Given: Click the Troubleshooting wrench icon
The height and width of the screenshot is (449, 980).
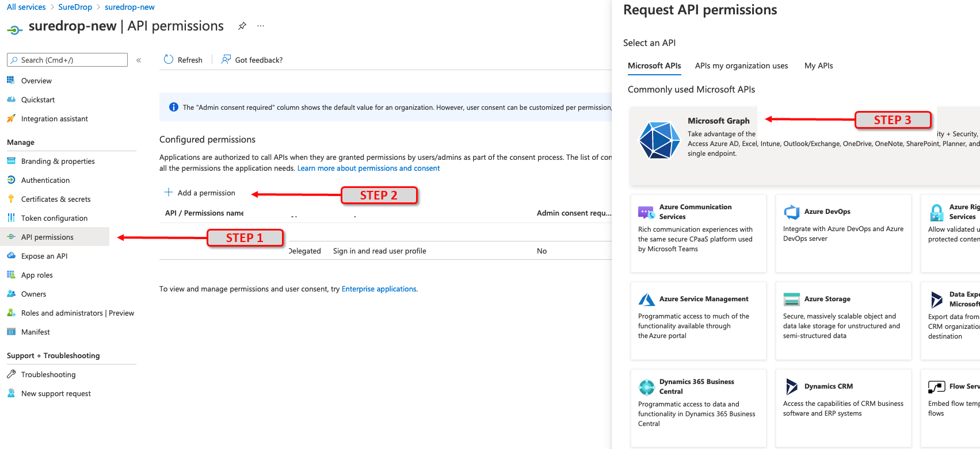Looking at the screenshot, I should click(11, 374).
